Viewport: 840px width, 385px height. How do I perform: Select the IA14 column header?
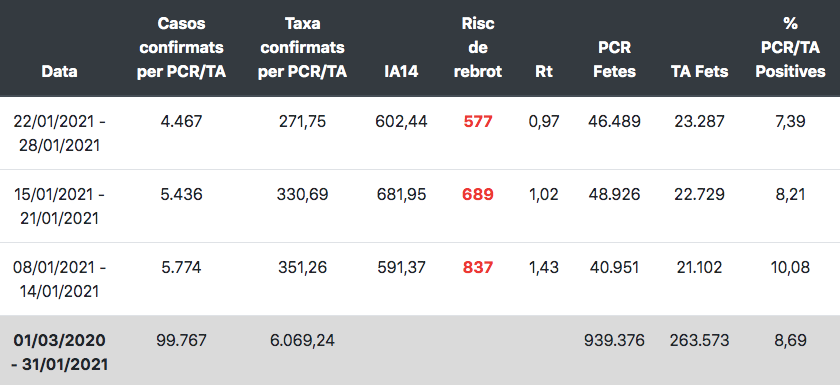pyautogui.click(x=401, y=72)
